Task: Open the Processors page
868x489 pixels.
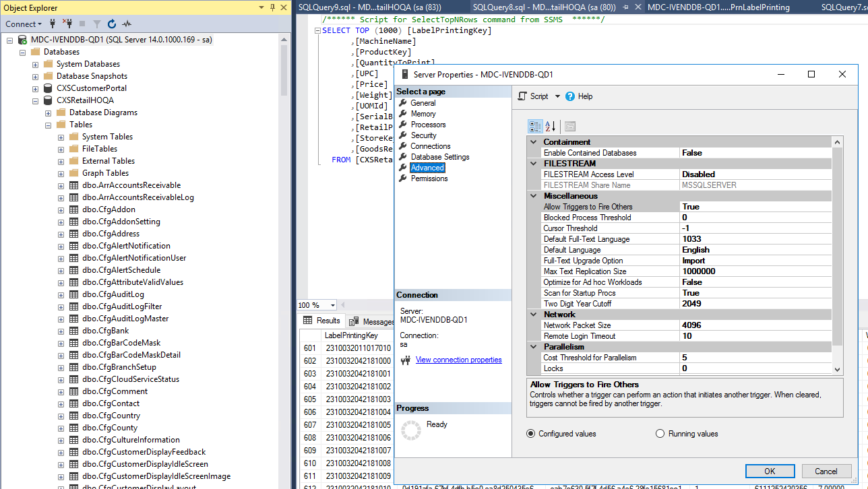Action: [428, 125]
